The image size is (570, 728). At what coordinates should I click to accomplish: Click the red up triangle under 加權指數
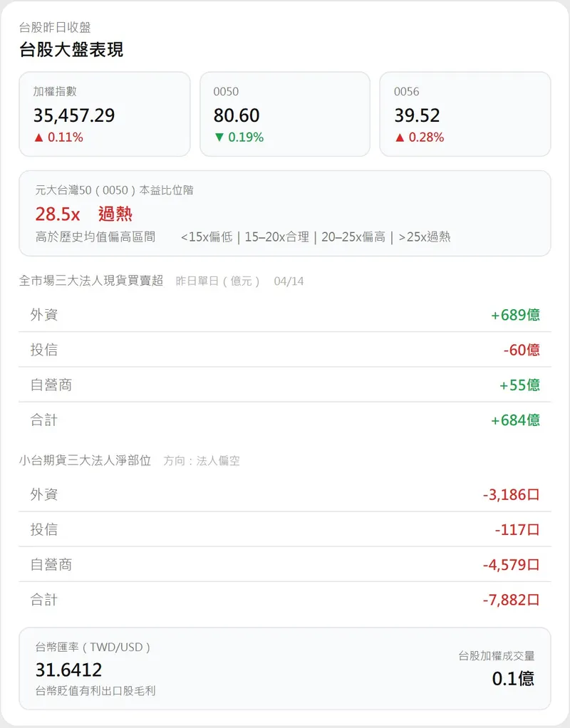(x=38, y=137)
